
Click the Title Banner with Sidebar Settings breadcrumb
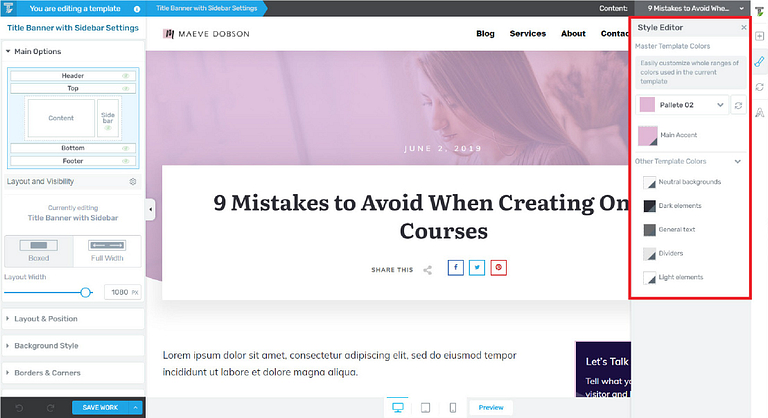(x=207, y=8)
